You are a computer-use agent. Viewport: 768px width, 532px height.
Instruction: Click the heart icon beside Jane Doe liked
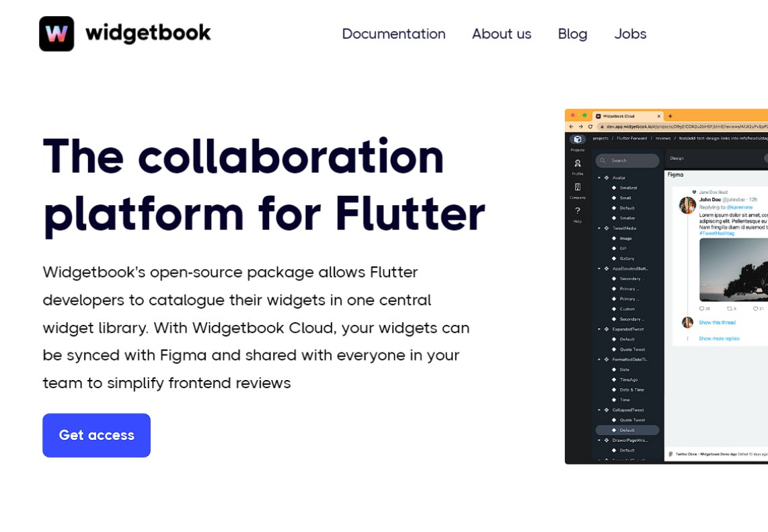tap(694, 192)
